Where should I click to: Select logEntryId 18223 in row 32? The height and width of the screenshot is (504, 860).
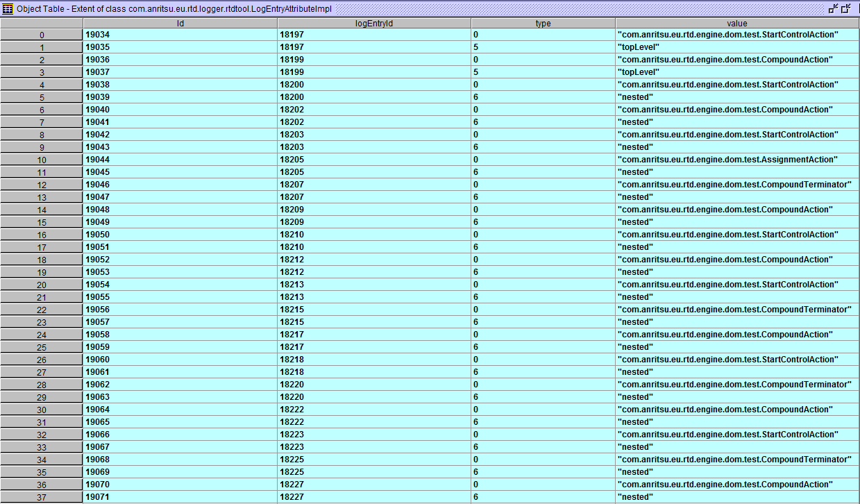coord(374,435)
